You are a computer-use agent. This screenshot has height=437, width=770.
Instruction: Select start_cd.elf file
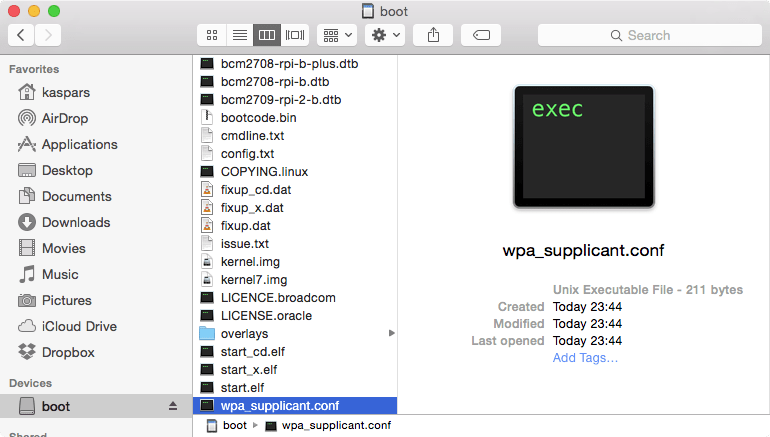point(295,352)
